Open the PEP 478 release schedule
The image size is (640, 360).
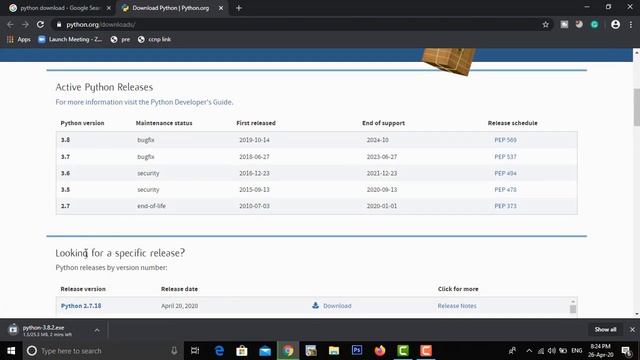pyautogui.click(x=505, y=189)
